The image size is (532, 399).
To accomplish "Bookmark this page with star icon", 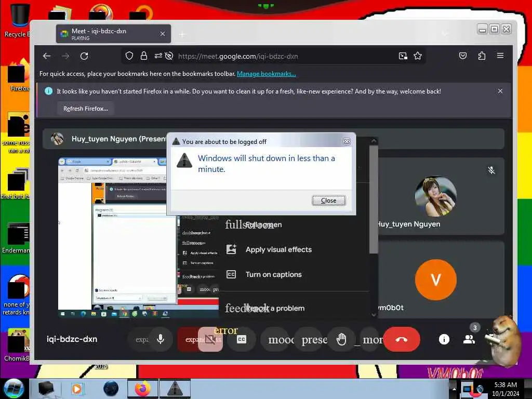I will tap(418, 56).
